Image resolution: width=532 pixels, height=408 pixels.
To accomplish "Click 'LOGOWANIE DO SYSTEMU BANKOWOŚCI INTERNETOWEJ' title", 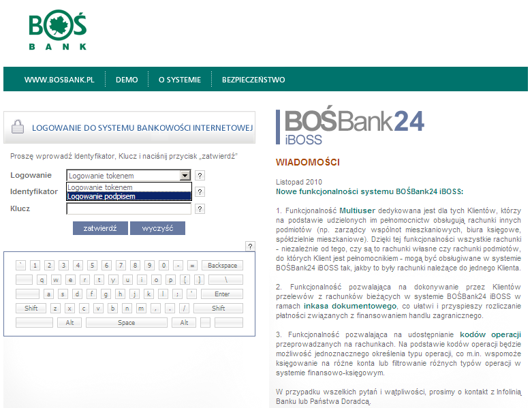I will [142, 128].
